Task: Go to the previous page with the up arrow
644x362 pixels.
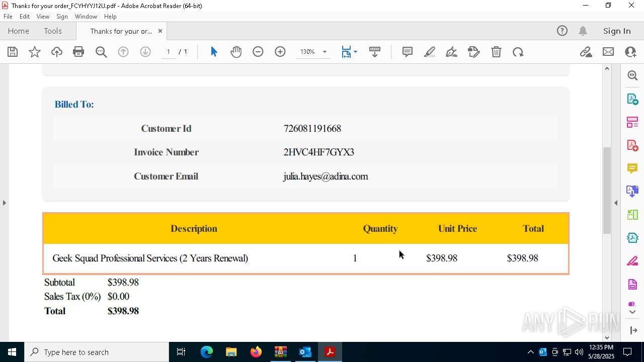Action: [x=123, y=52]
